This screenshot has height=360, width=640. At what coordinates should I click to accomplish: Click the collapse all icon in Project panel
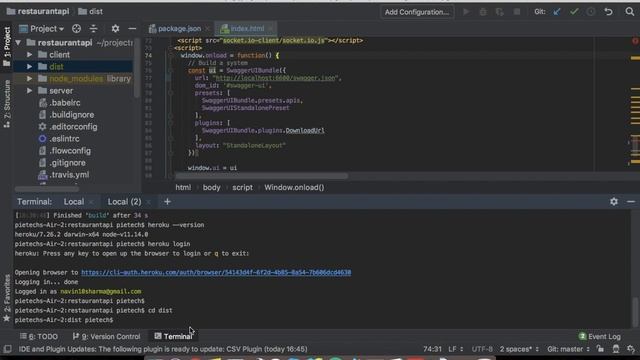[x=93, y=29]
